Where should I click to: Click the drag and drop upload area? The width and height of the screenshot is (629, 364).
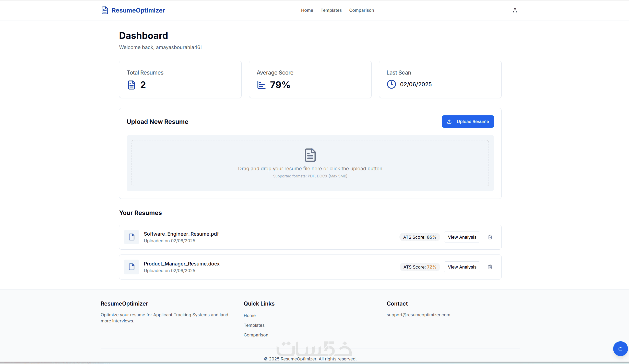[x=310, y=179]
